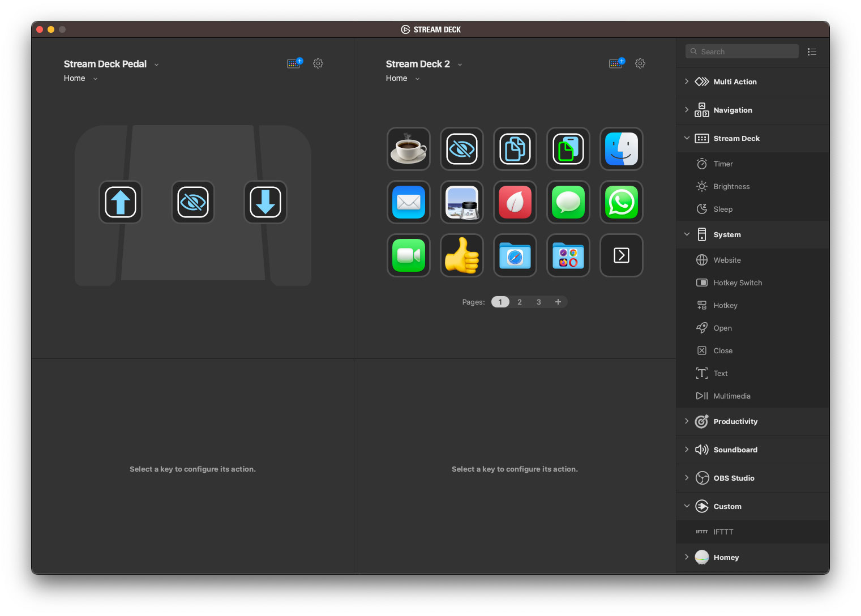Select the Mail envelope key
The image size is (861, 616).
[x=409, y=202]
